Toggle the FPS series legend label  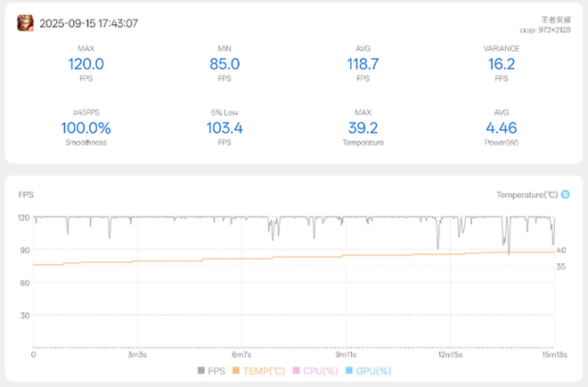point(216,370)
